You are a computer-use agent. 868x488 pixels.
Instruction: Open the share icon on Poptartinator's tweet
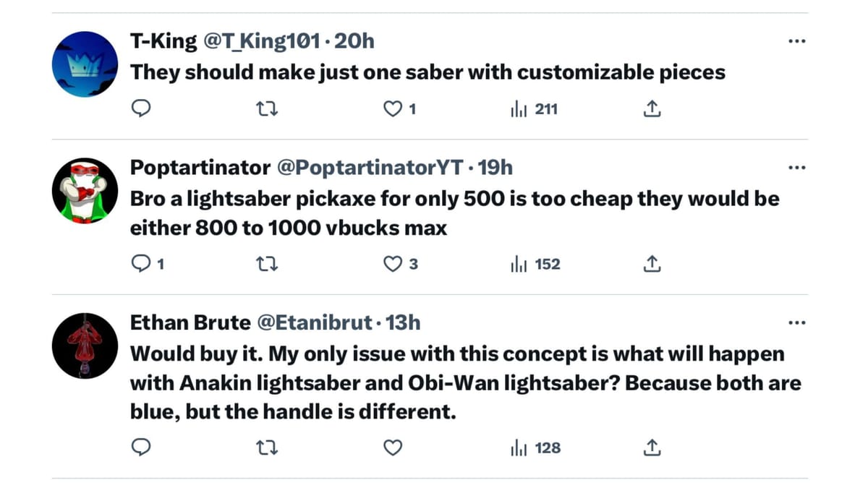click(x=652, y=264)
